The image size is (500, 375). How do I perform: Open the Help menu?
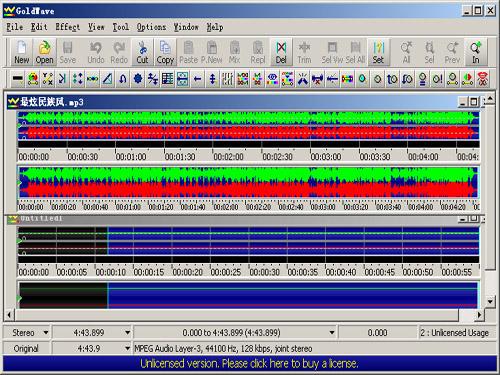[x=215, y=27]
